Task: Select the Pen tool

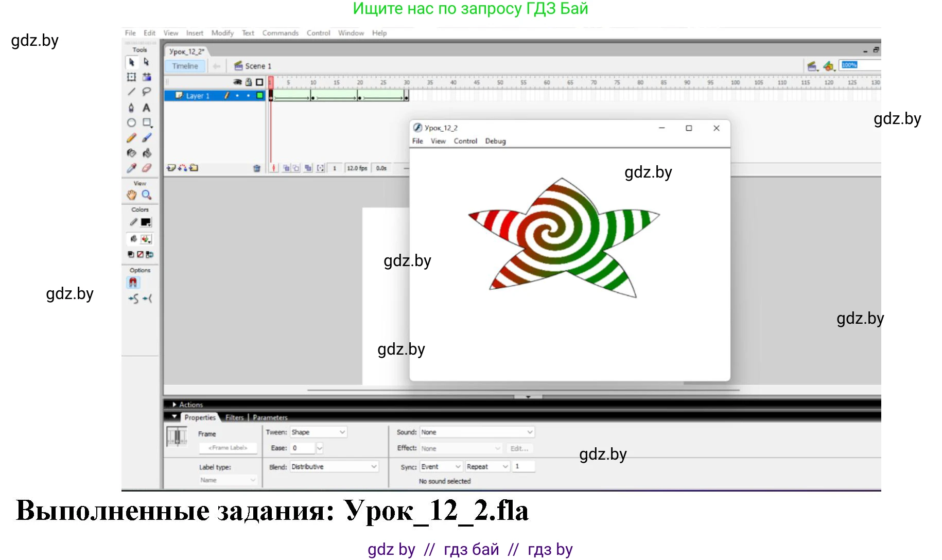Action: [131, 108]
